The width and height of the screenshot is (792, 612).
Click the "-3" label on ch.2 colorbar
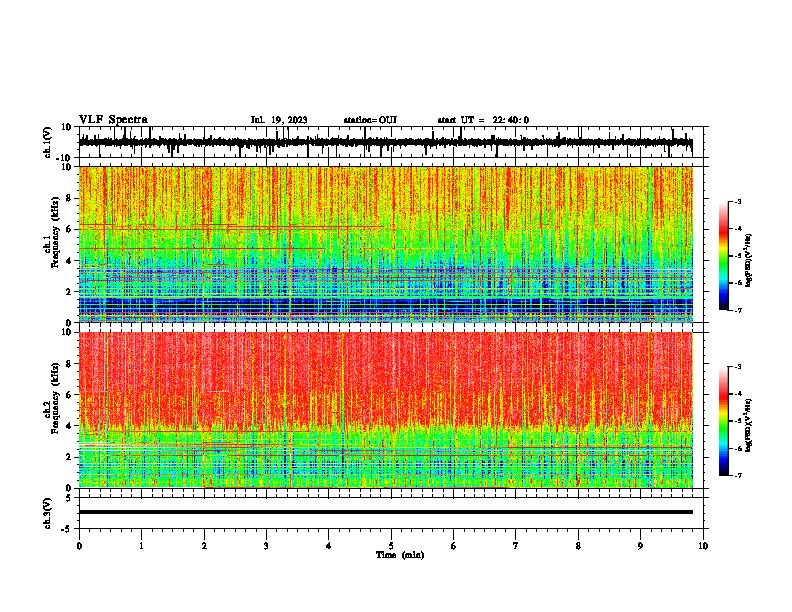click(x=737, y=367)
